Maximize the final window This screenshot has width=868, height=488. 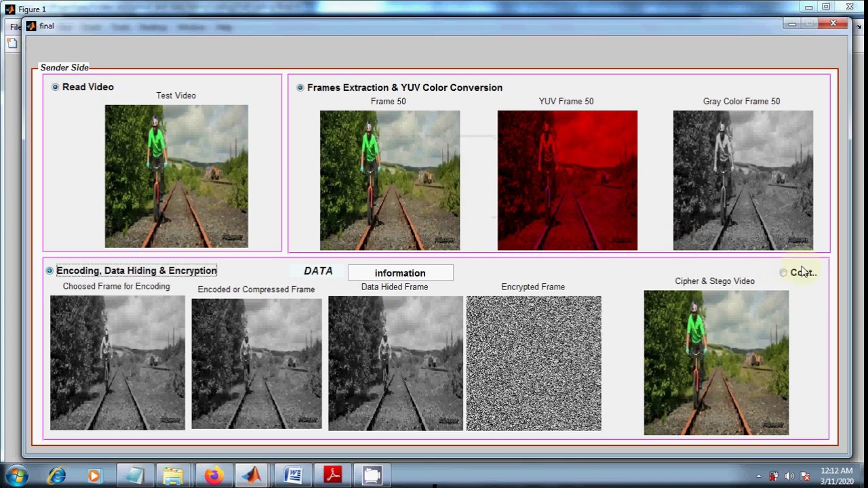(810, 24)
